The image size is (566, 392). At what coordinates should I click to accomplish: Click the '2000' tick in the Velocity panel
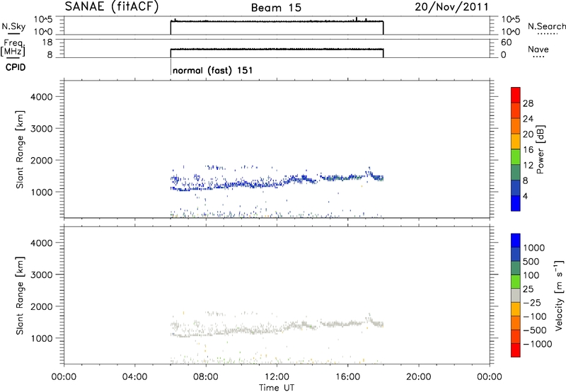click(x=42, y=306)
